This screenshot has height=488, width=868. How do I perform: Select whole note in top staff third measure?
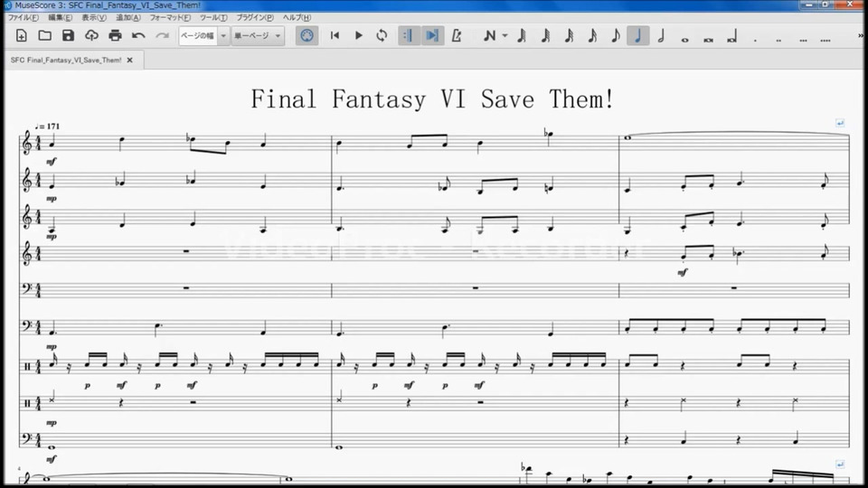pyautogui.click(x=627, y=137)
